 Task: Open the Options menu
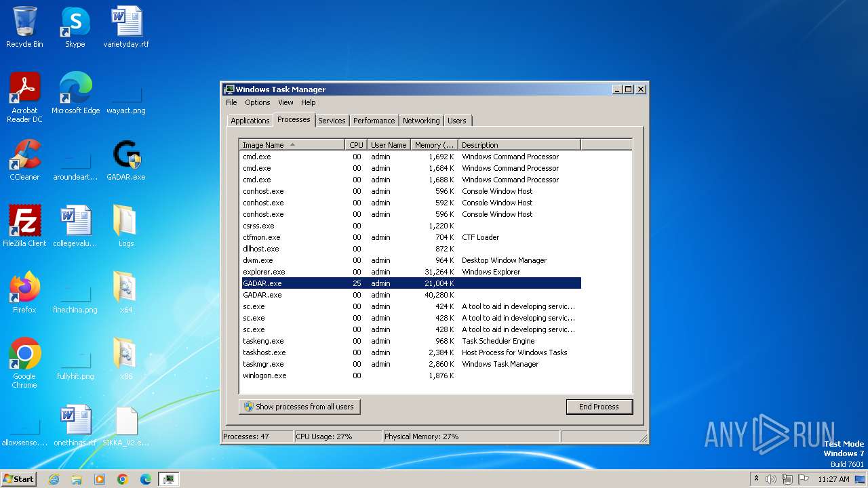tap(258, 102)
